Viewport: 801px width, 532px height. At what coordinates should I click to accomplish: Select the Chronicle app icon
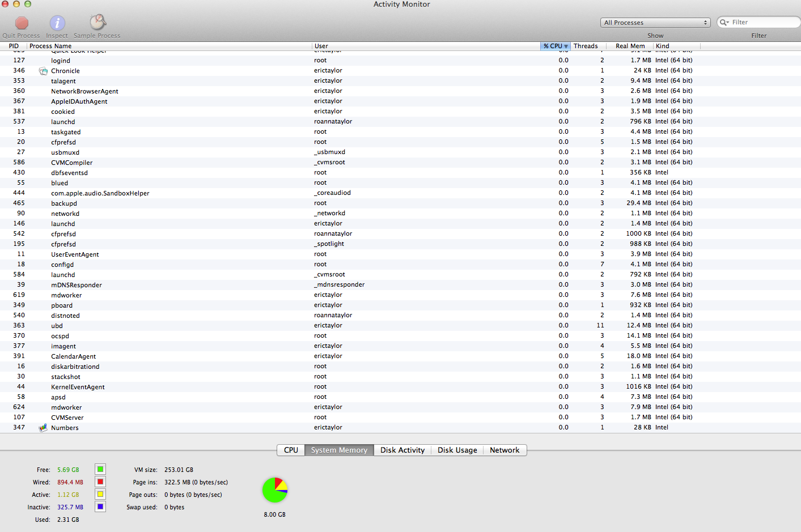tap(43, 71)
